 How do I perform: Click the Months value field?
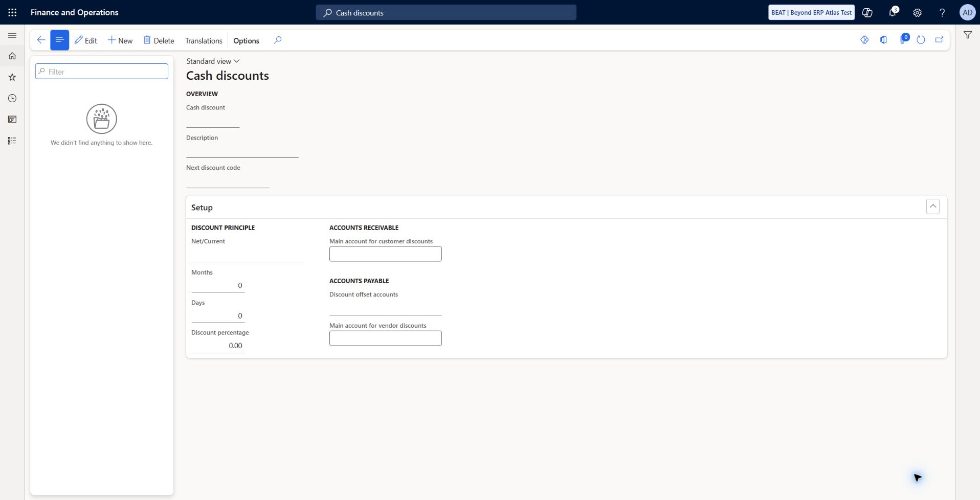[x=218, y=285]
